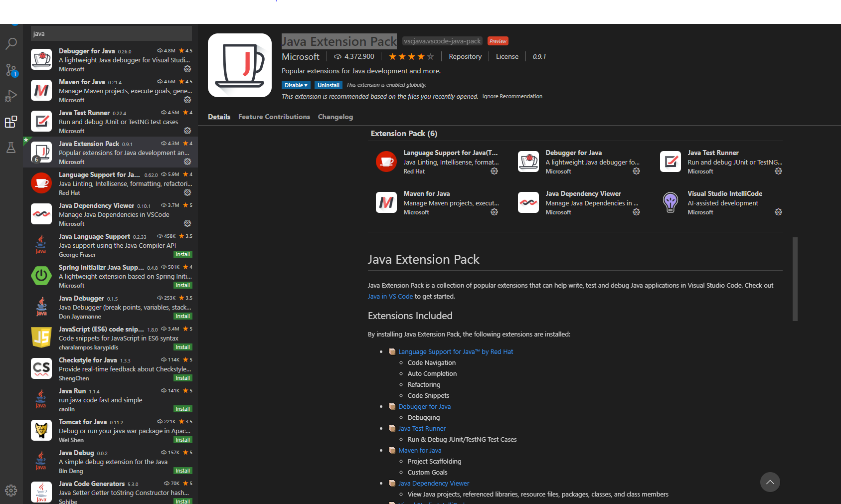Open the Maven for Java readme link

420,450
